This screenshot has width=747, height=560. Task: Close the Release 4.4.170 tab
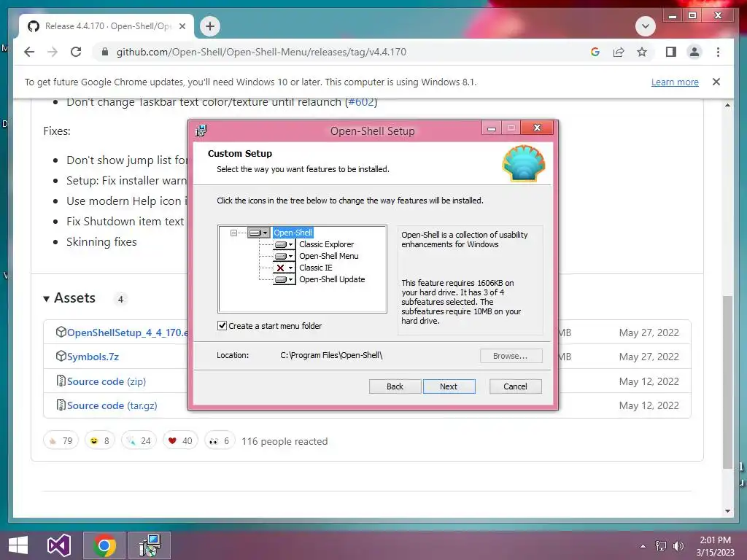(182, 26)
